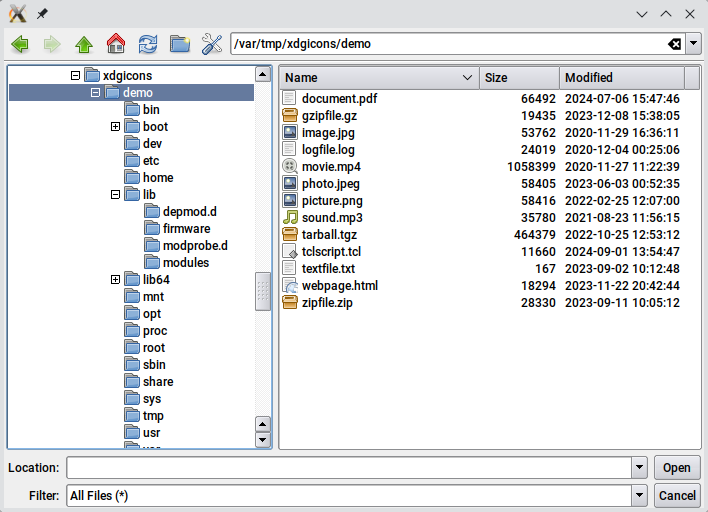The width and height of the screenshot is (708, 512).
Task: Select the modprobe.d folder in the tree
Action: [x=195, y=246]
